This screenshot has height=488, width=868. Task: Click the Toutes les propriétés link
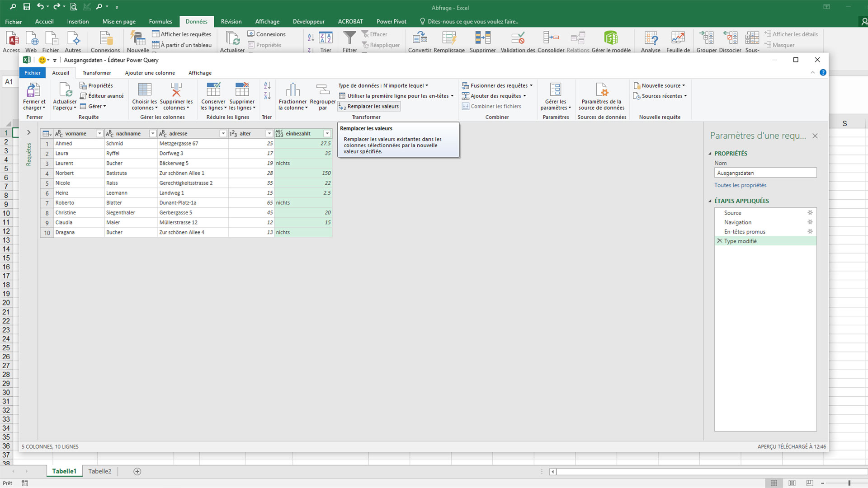point(740,185)
